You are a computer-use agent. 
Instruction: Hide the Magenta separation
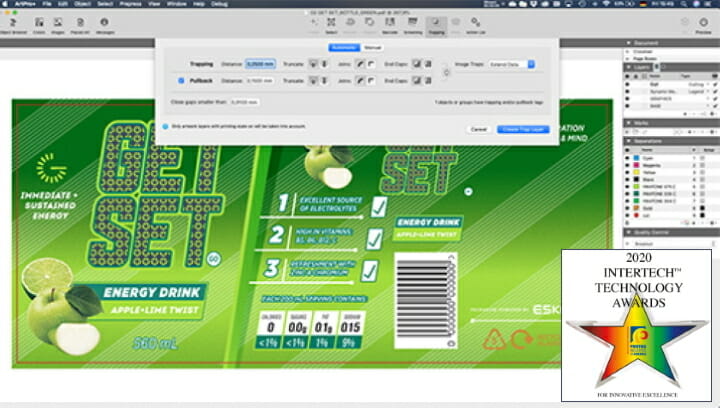[x=627, y=165]
